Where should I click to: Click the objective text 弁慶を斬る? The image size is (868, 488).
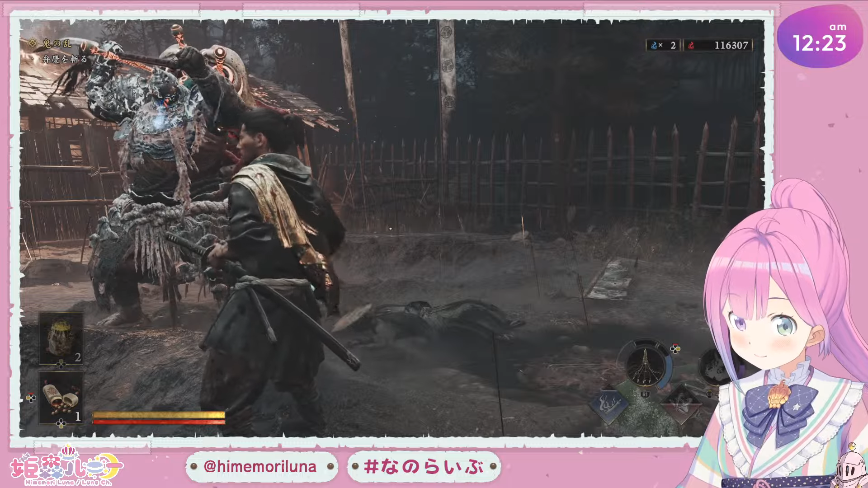coord(65,59)
